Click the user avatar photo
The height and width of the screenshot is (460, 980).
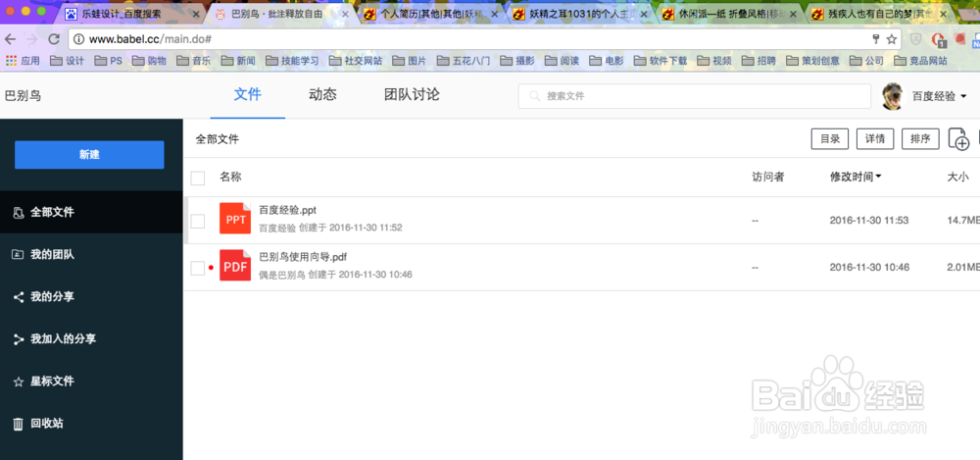(892, 96)
